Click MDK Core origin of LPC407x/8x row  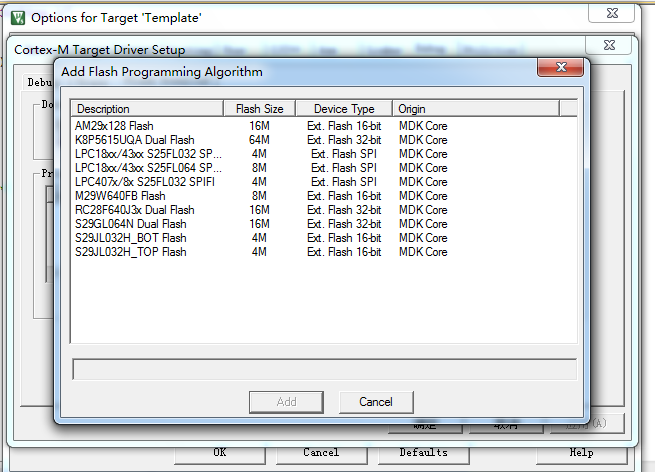point(423,182)
